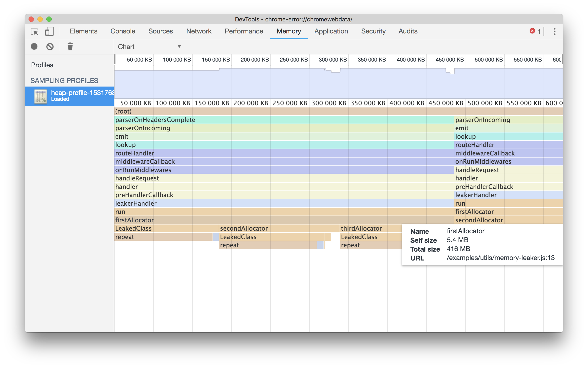This screenshot has width=588, height=368.
Task: Select the heap-profile entry in sidebar
Action: (69, 96)
